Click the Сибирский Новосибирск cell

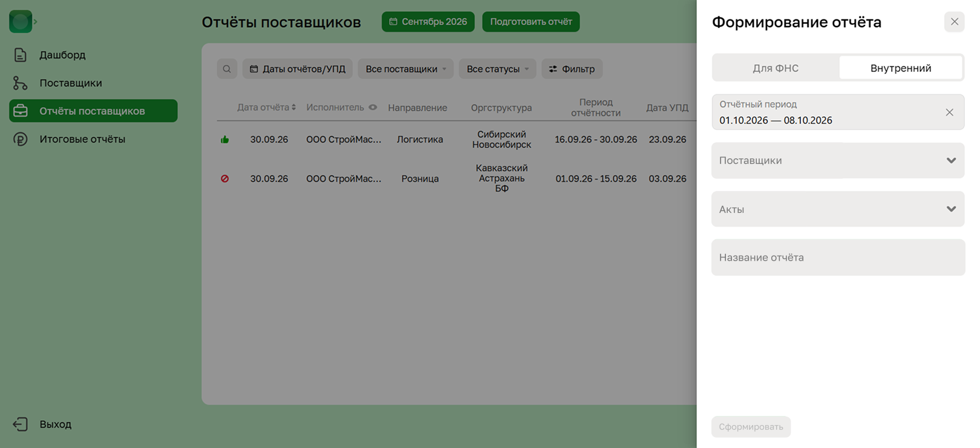point(501,140)
